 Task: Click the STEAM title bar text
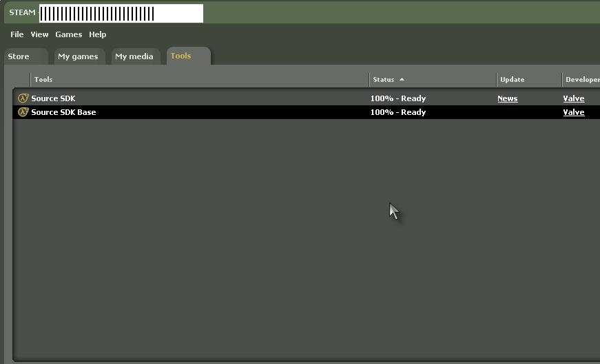coord(22,12)
